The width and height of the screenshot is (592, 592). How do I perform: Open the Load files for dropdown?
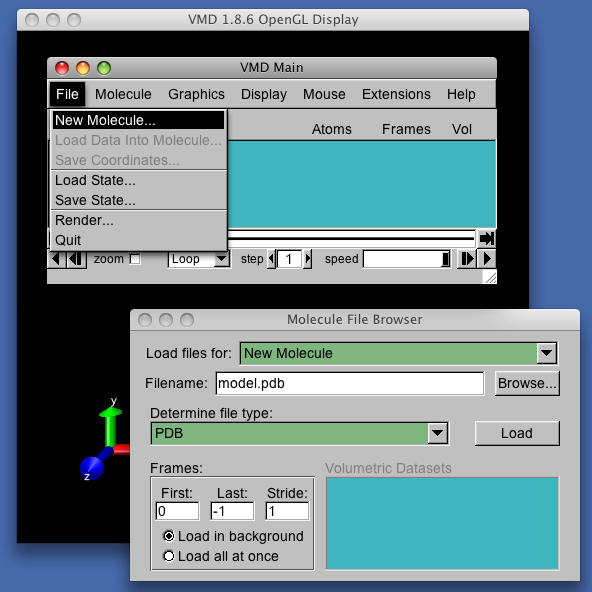click(x=399, y=353)
